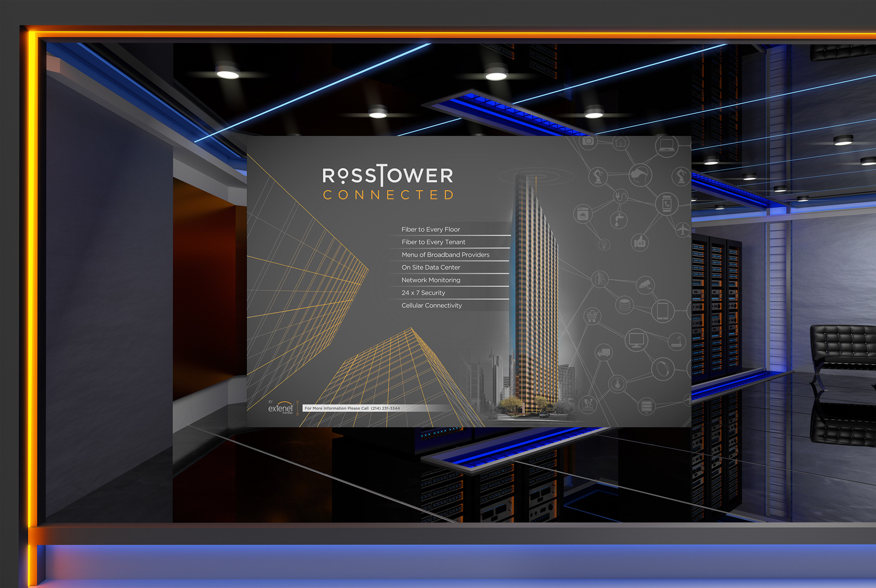
Task: Click the delivery truck icon
Action: (x=603, y=353)
